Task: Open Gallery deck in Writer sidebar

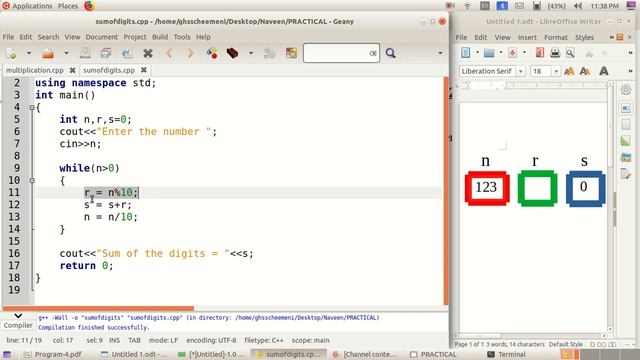Action: (625, 157)
